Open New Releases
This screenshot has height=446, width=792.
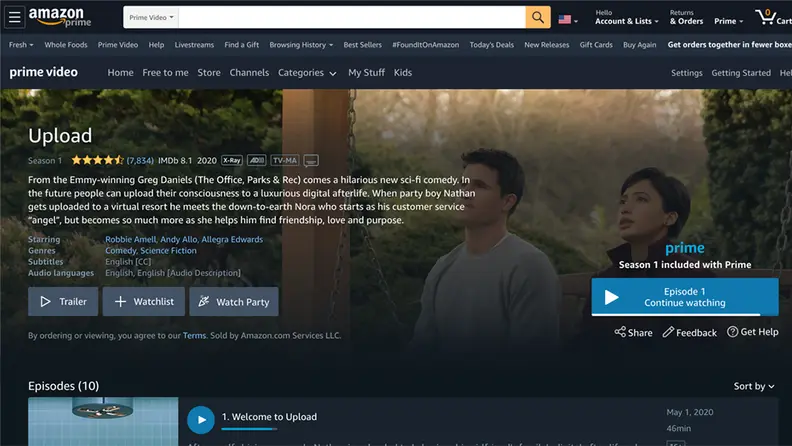[x=547, y=45]
